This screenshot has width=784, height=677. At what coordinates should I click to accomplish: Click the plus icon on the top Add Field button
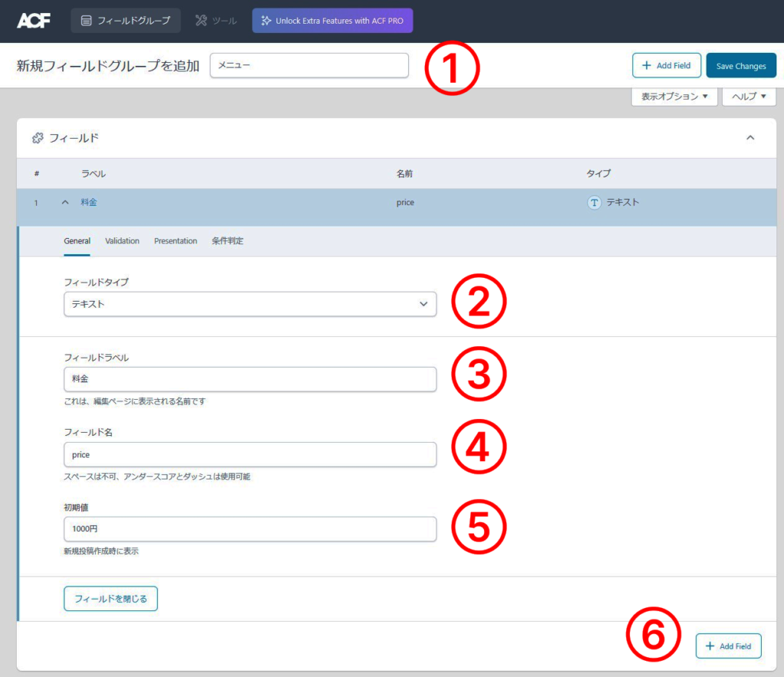645,65
